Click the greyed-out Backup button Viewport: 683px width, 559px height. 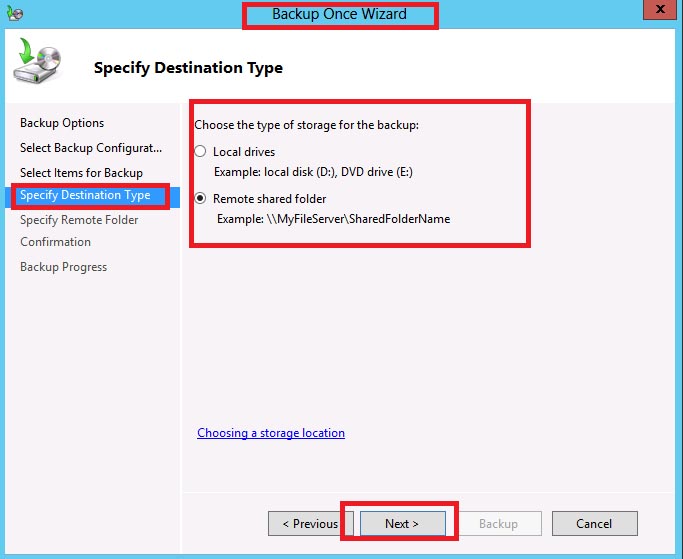[498, 523]
